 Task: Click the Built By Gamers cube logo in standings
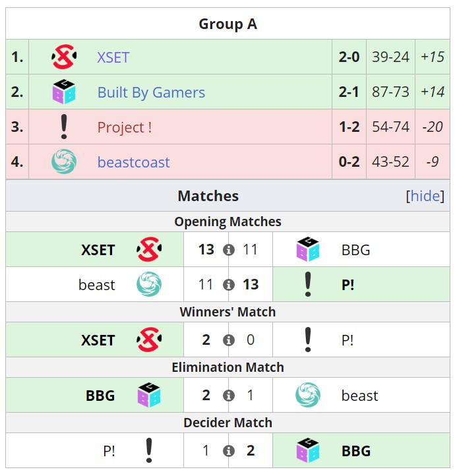coord(64,92)
